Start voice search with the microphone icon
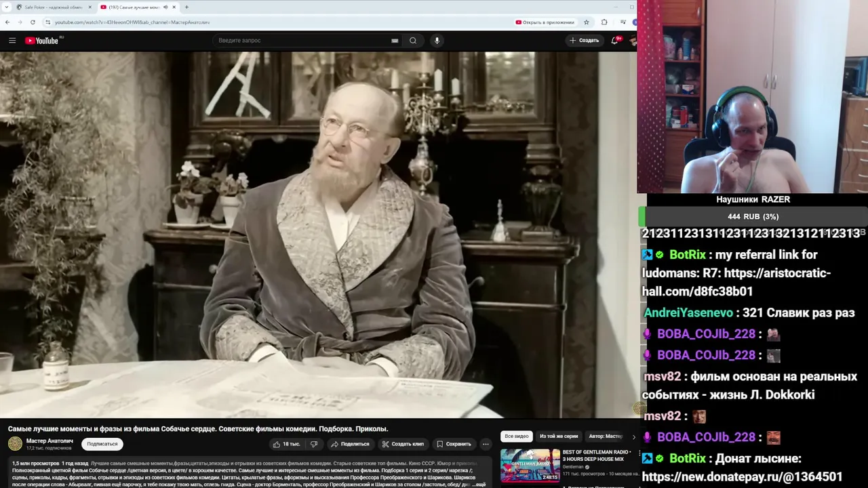Image resolution: width=868 pixels, height=488 pixels. tap(437, 41)
